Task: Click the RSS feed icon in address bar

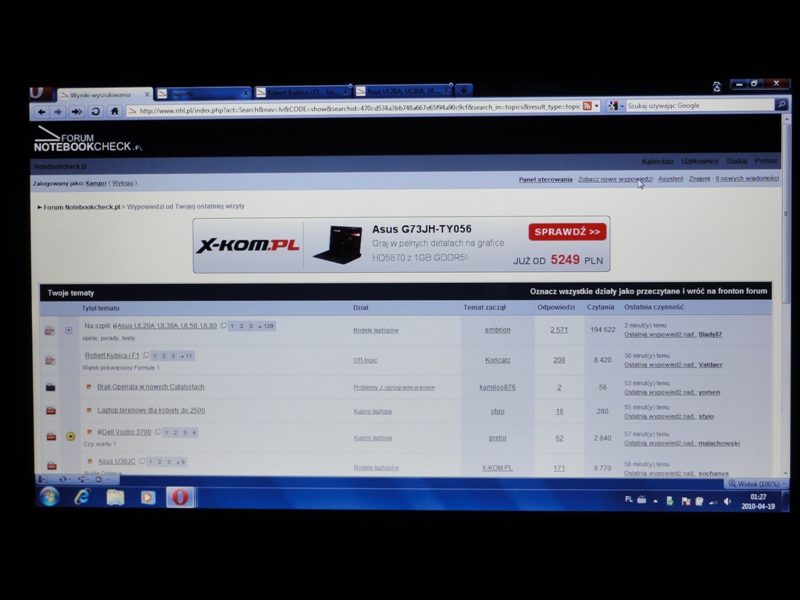Action: coord(587,106)
